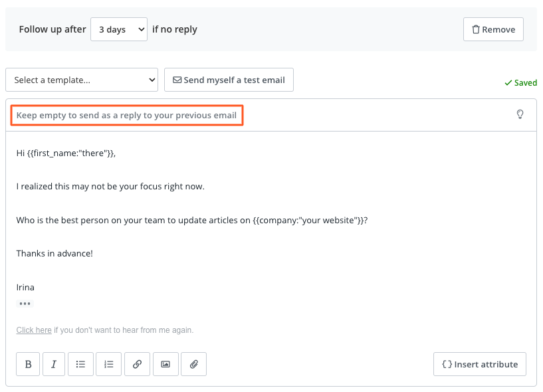The height and width of the screenshot is (392, 543).
Task: Insert a bulleted list
Action: (80, 364)
